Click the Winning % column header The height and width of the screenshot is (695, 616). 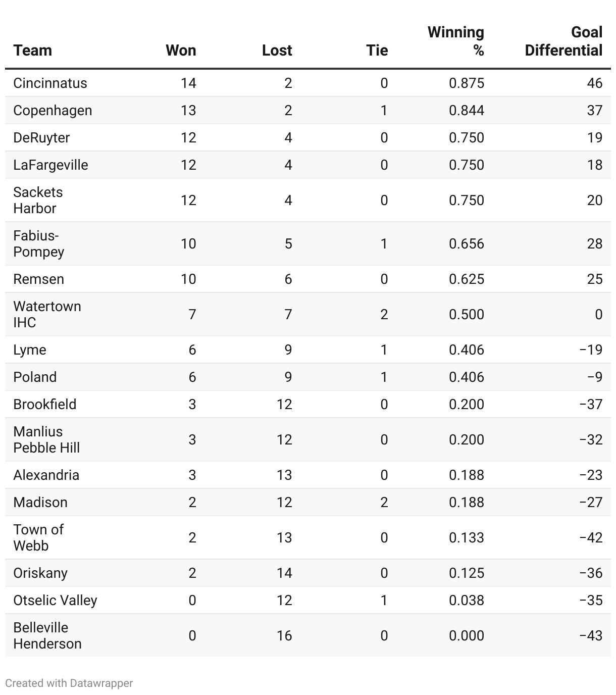[x=456, y=41]
